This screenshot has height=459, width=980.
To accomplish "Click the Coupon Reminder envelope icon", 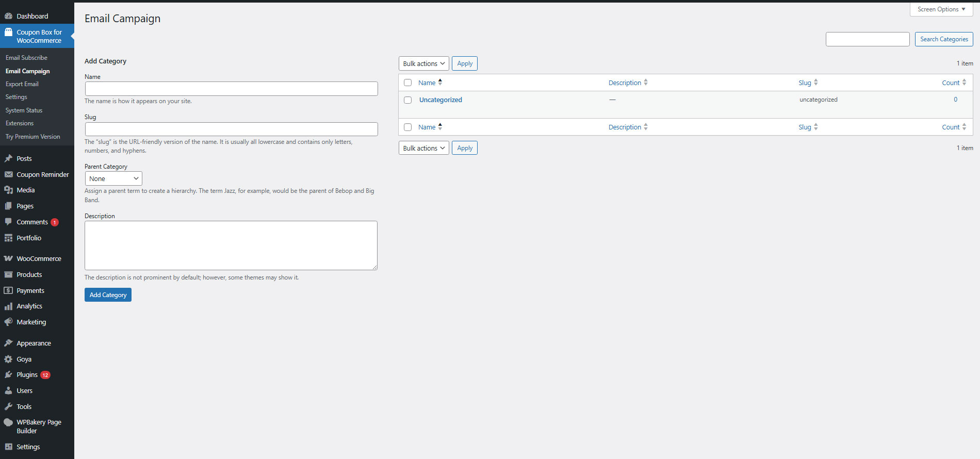I will pyautogui.click(x=8, y=174).
